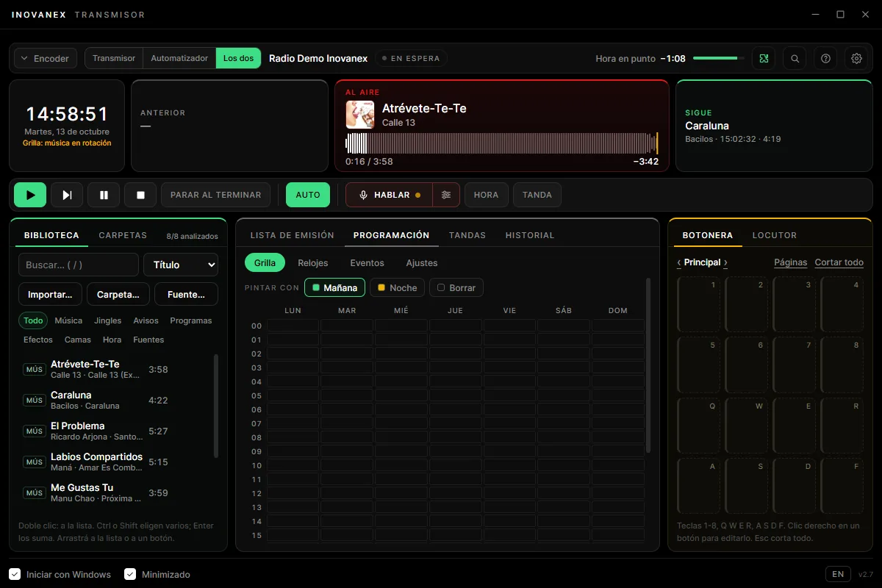Open the Título sort dropdown
Image resolution: width=882 pixels, height=588 pixels.
(181, 265)
